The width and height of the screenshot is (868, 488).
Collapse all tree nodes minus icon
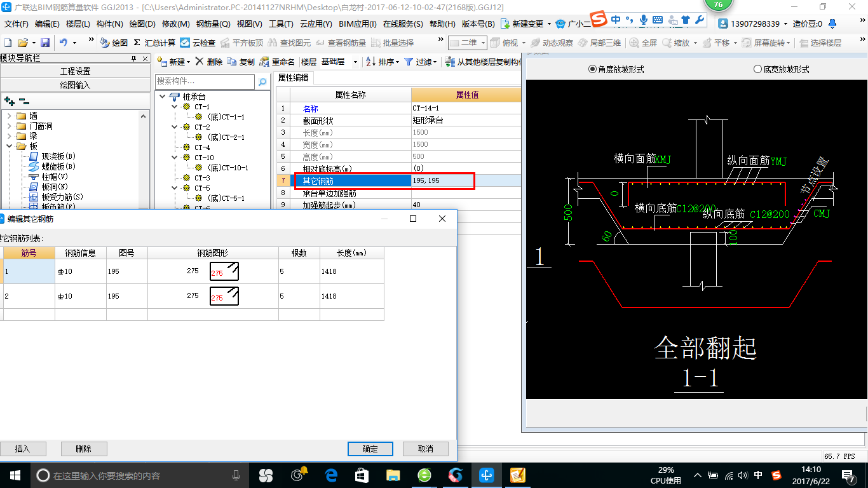tap(24, 101)
